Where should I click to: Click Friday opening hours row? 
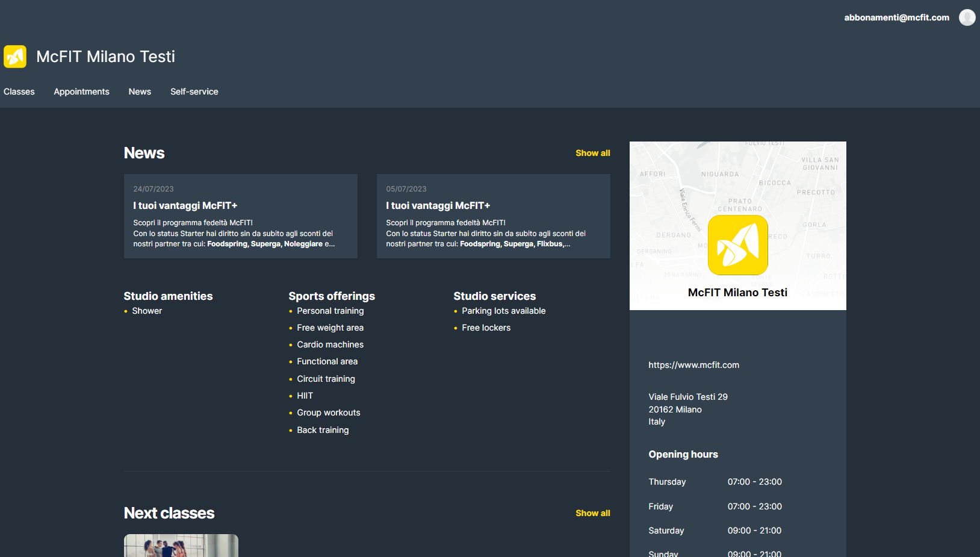[715, 506]
